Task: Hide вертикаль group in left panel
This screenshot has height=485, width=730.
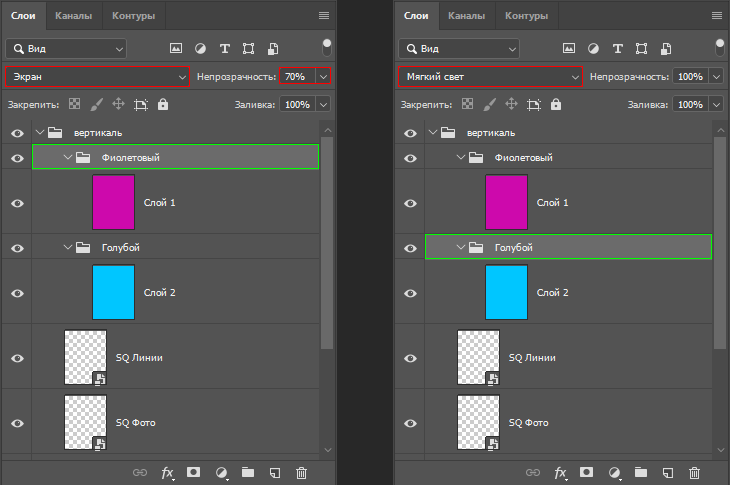Action: click(17, 134)
